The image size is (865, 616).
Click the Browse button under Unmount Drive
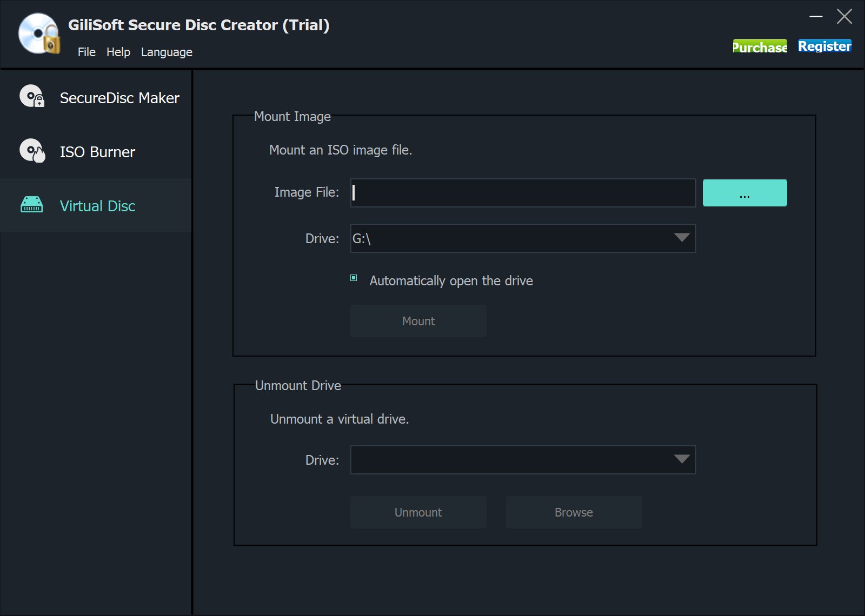[574, 512]
